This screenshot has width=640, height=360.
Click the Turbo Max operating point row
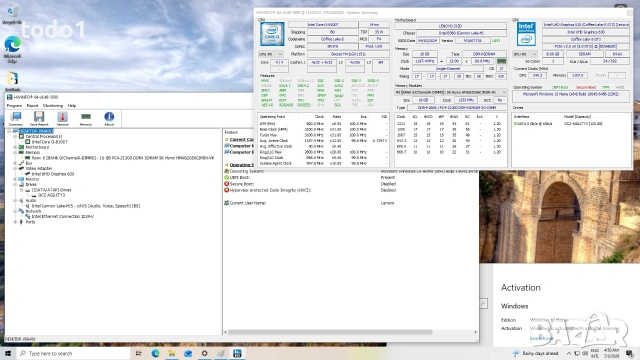[323, 135]
